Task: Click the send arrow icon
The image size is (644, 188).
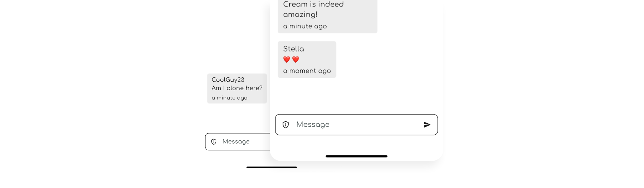Action: tap(427, 125)
